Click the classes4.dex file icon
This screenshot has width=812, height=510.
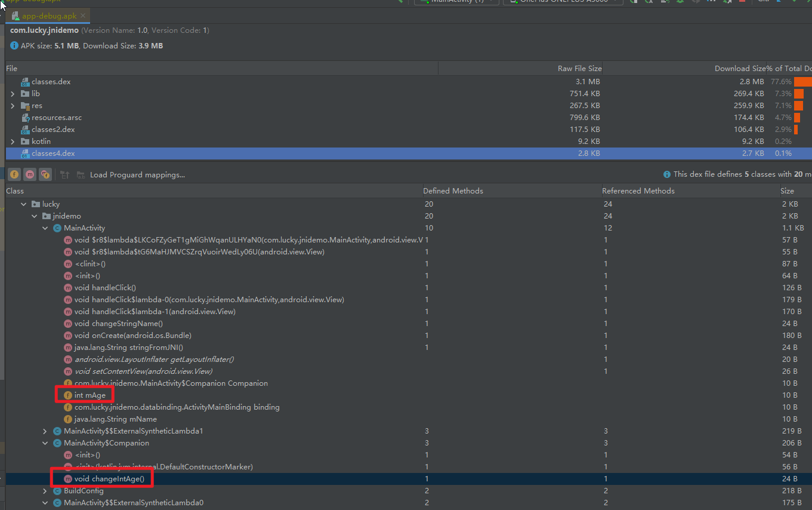click(x=25, y=153)
